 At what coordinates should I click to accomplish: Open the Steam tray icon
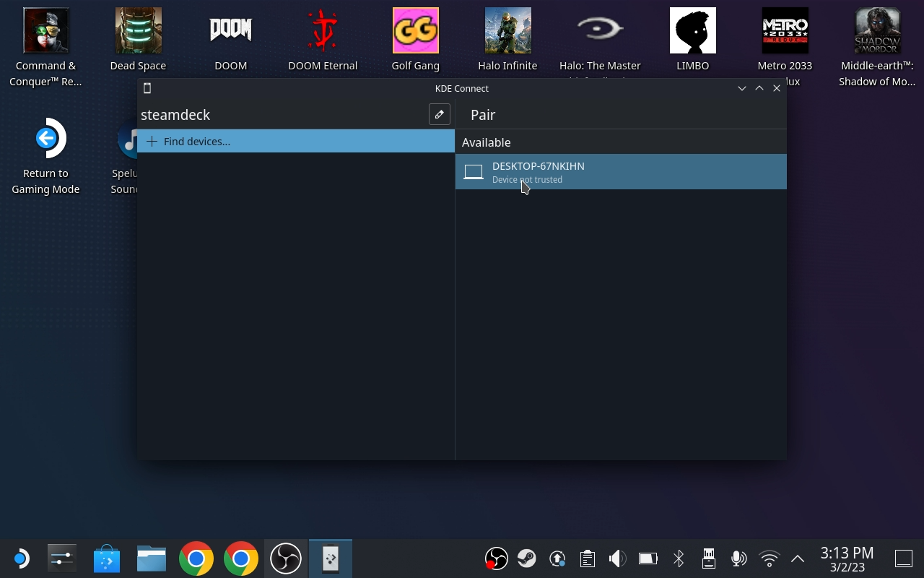[x=527, y=558]
